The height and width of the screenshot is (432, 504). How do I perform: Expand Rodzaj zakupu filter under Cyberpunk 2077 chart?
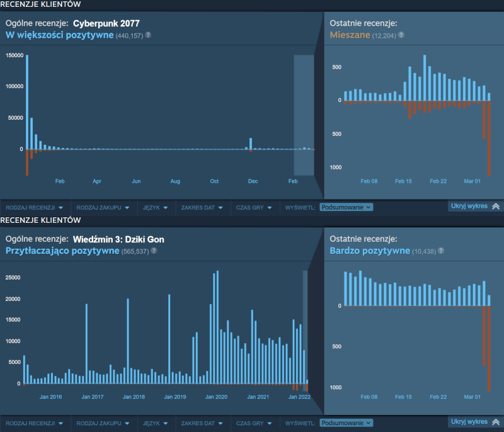103,207
